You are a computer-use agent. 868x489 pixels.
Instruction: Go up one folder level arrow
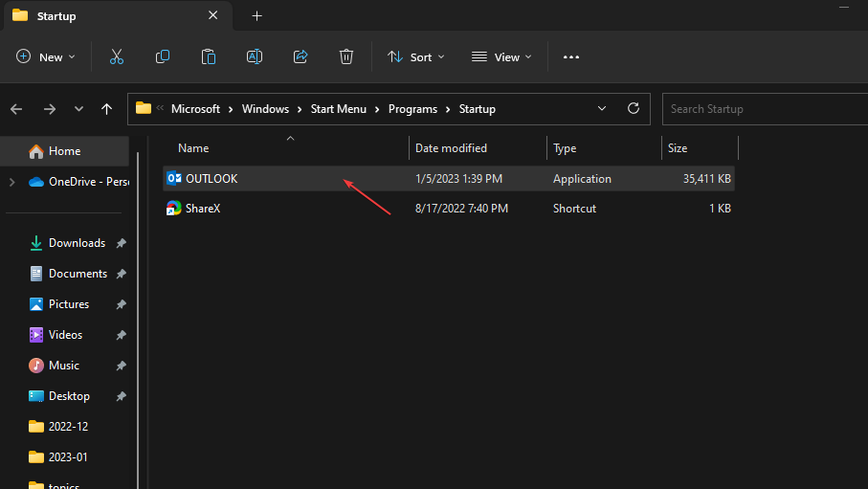tap(106, 109)
